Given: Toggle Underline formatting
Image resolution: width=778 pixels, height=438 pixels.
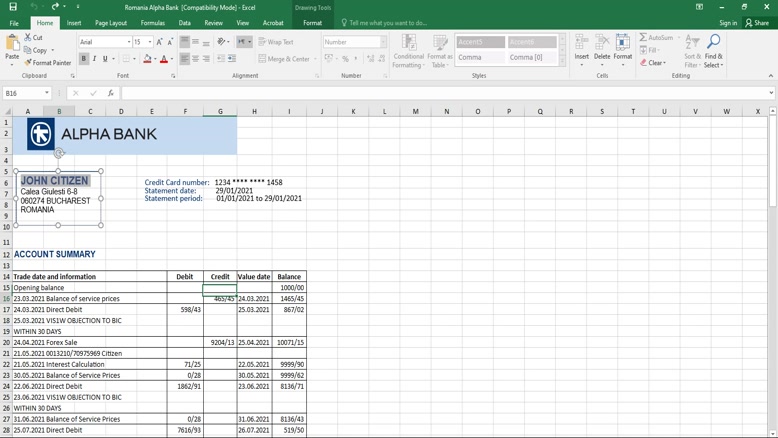Looking at the screenshot, I should pyautogui.click(x=105, y=59).
